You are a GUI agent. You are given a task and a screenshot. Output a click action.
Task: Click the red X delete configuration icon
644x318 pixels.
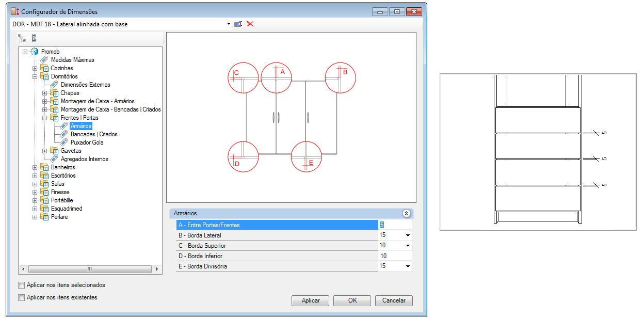250,24
